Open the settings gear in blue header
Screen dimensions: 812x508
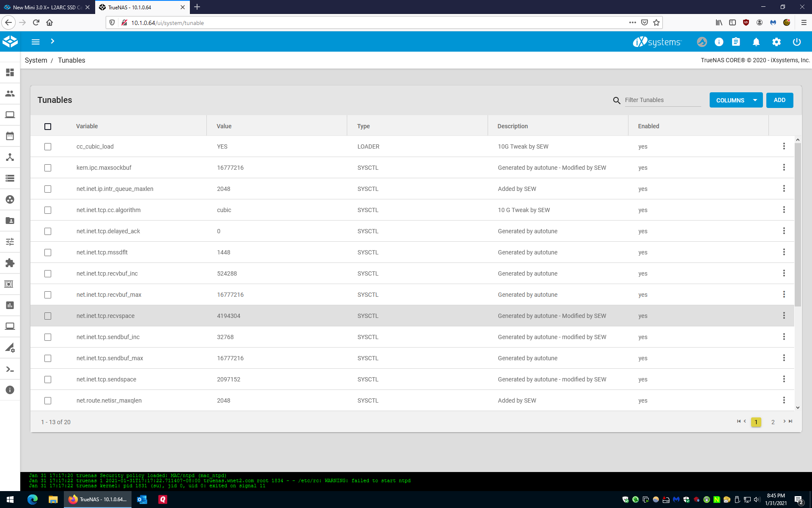click(x=776, y=42)
